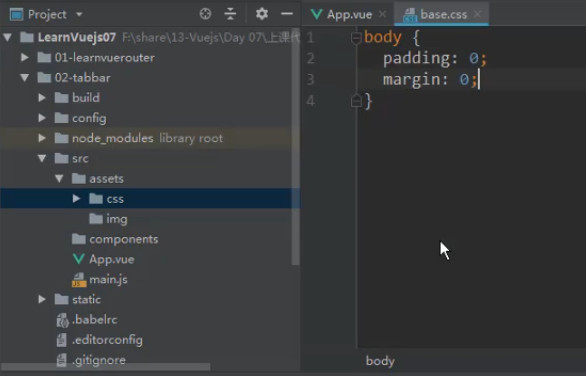Click the JS file icon of main.js
586x376 pixels.
point(79,280)
